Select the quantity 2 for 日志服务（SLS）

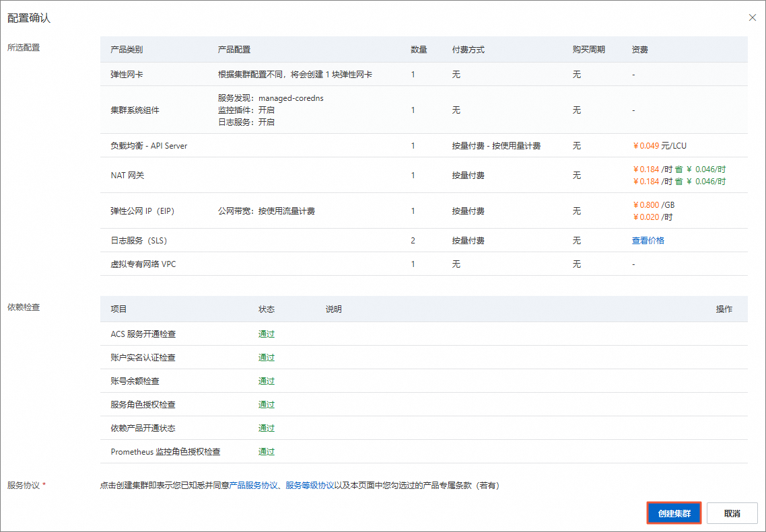tap(413, 240)
